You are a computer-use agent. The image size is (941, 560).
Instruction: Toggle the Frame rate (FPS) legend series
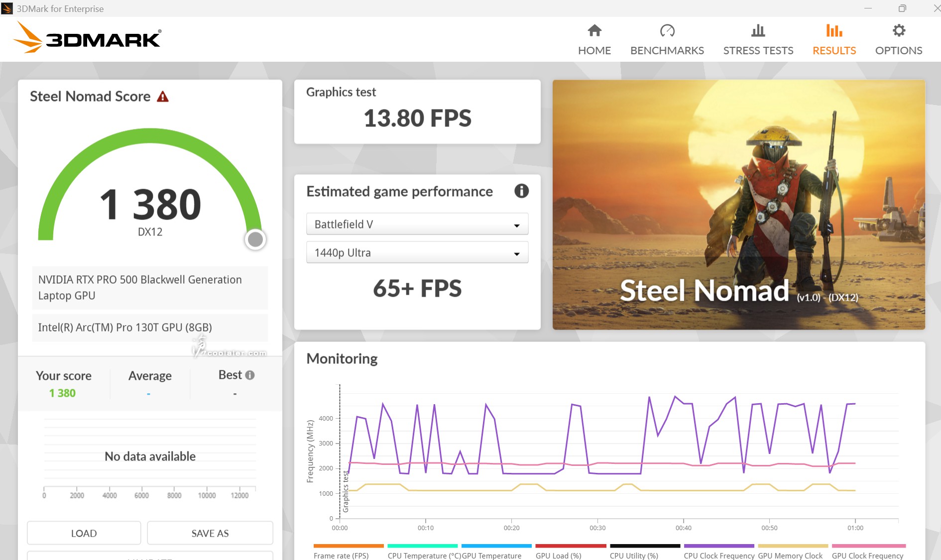[341, 555]
